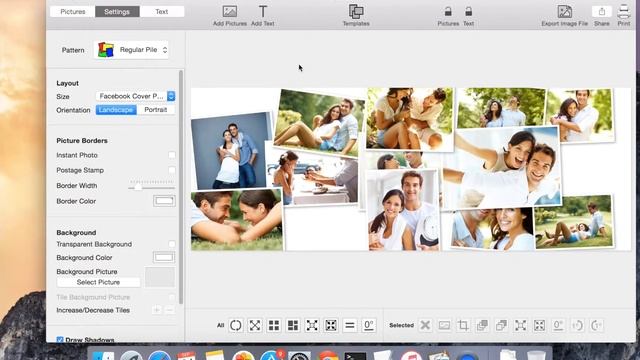Viewport: 640px width, 360px height.
Task: Increase tiles with the plus button
Action: tap(157, 310)
